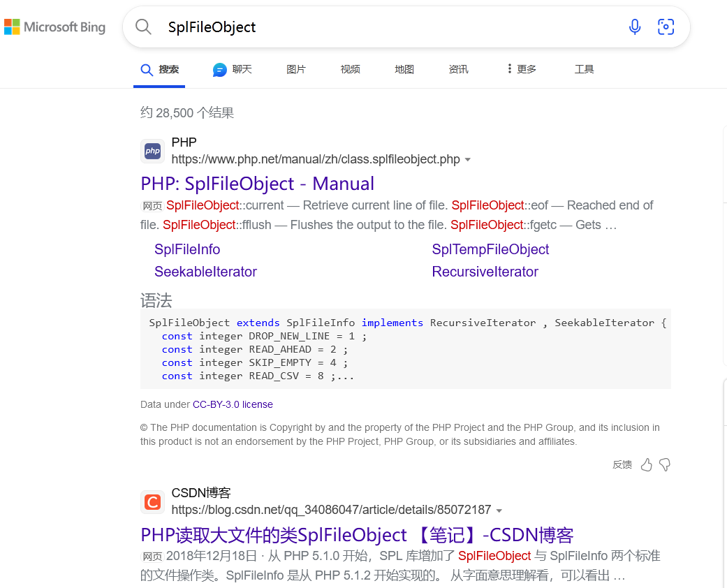Select the 搜索 tab
Image resolution: width=727 pixels, height=588 pixels.
click(x=159, y=70)
